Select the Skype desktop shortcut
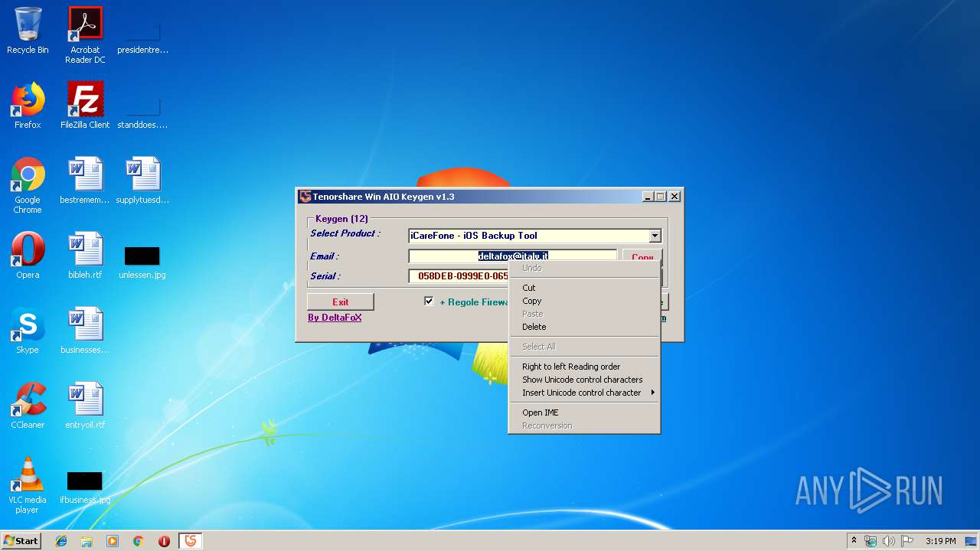Screen dimensions: 980x551 (28, 331)
